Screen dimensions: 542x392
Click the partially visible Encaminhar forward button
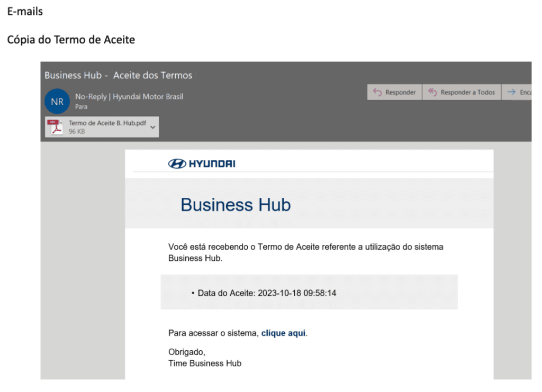pyautogui.click(x=517, y=92)
